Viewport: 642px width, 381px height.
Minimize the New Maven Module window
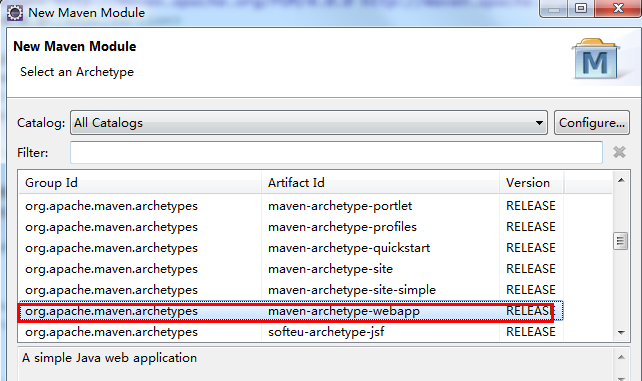554,8
